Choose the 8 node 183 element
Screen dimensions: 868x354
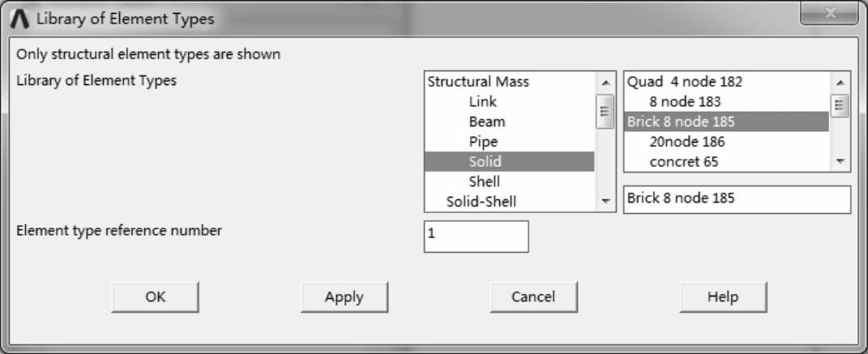point(685,102)
